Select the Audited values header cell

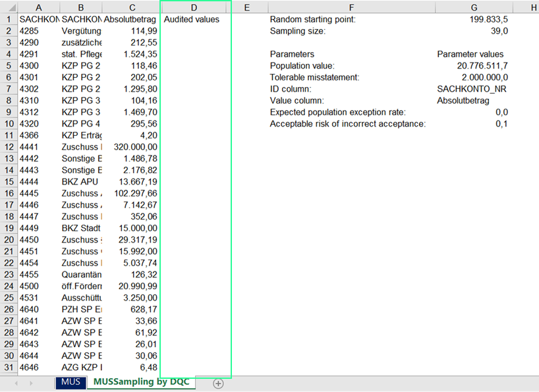(195, 20)
